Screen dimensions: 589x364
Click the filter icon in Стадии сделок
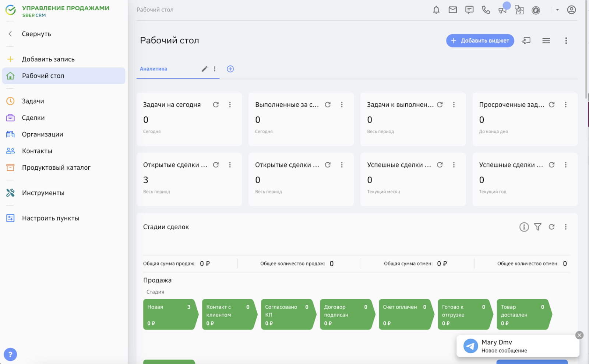click(537, 227)
